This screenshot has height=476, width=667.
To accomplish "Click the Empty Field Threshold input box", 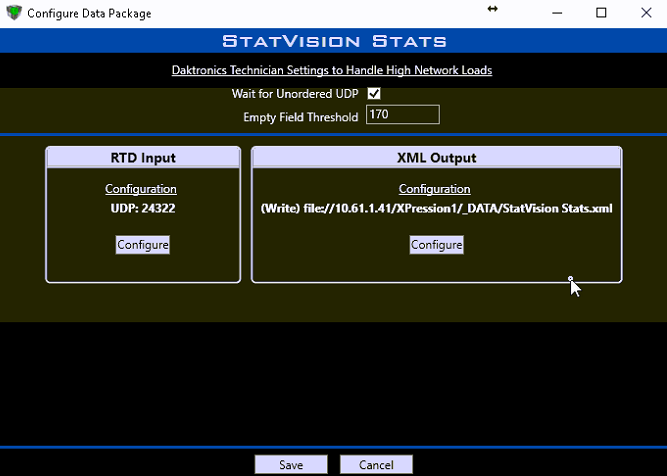I will [x=402, y=115].
